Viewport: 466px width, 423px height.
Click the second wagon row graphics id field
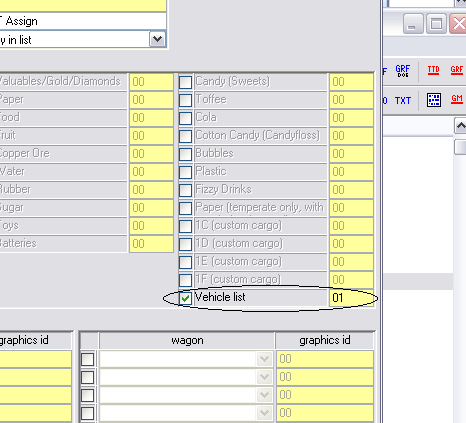325,377
